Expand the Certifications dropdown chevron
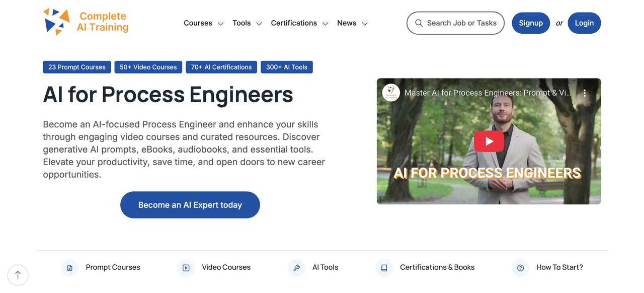This screenshot has width=644, height=293. (x=326, y=24)
